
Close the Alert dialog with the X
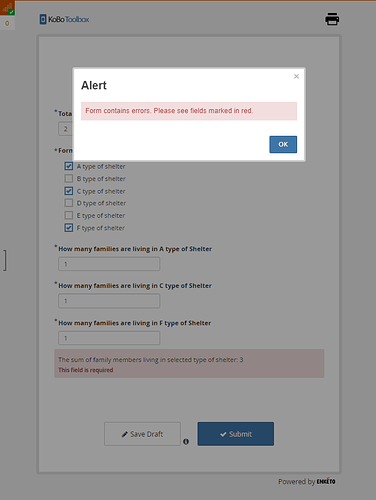[296, 76]
